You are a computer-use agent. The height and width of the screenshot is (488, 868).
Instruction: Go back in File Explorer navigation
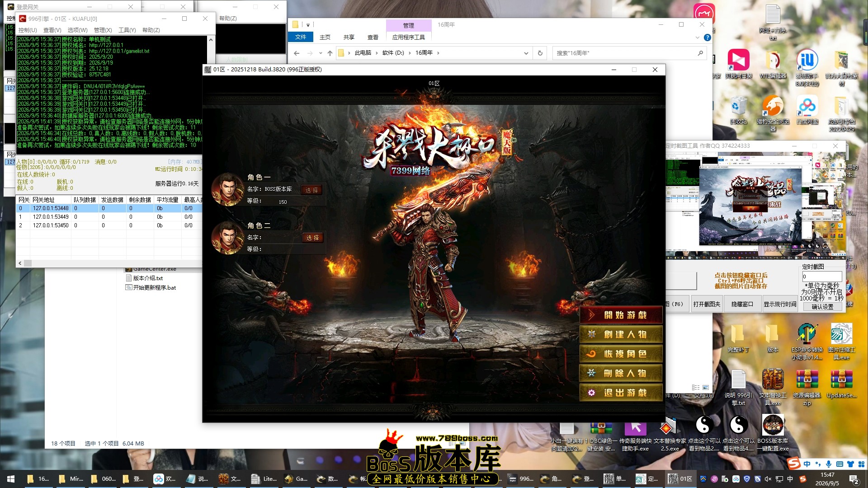coord(297,53)
